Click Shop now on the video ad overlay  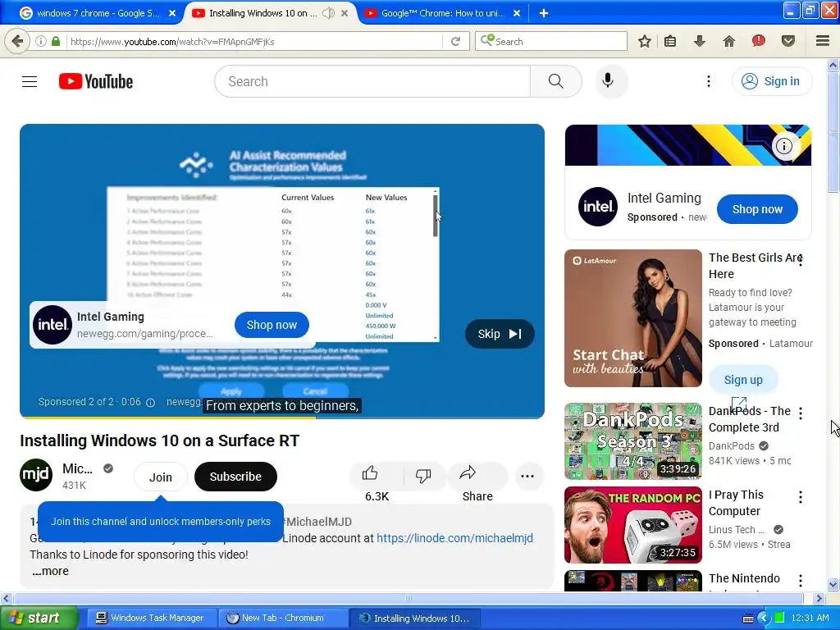[272, 325]
